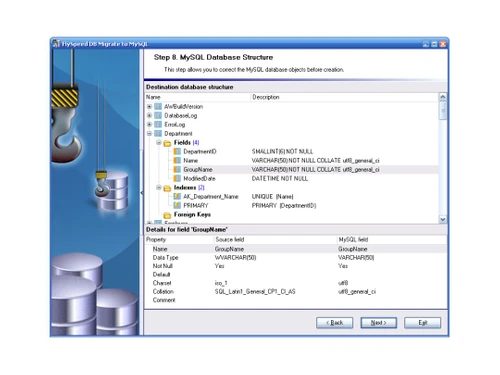Go to previous step with Back
500x375 pixels.
[334, 323]
